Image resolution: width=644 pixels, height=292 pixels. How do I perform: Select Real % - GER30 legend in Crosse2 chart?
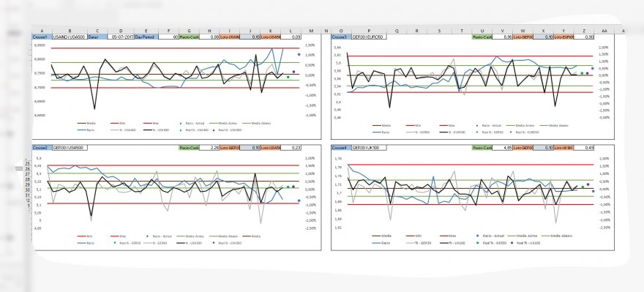click(128, 243)
